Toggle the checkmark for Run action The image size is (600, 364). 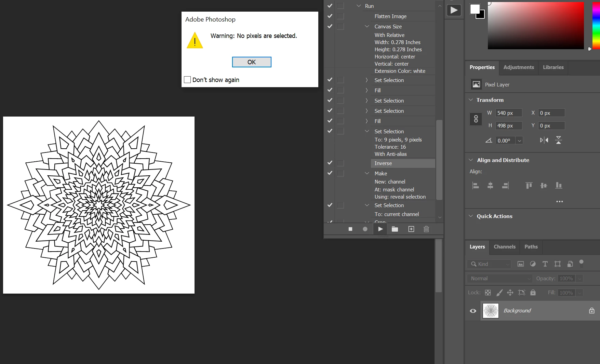[x=330, y=6]
